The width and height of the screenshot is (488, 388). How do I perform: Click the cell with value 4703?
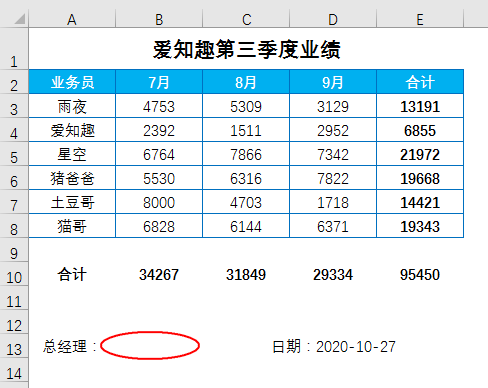coord(246,202)
